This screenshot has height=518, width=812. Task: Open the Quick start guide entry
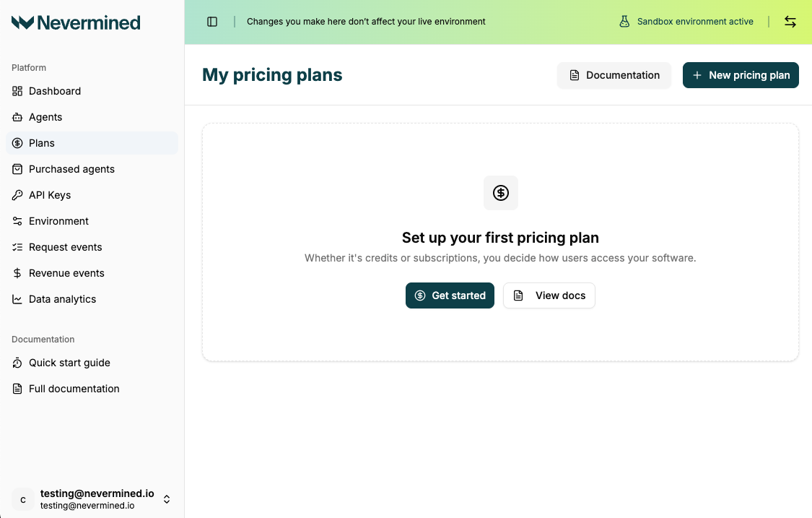point(69,363)
